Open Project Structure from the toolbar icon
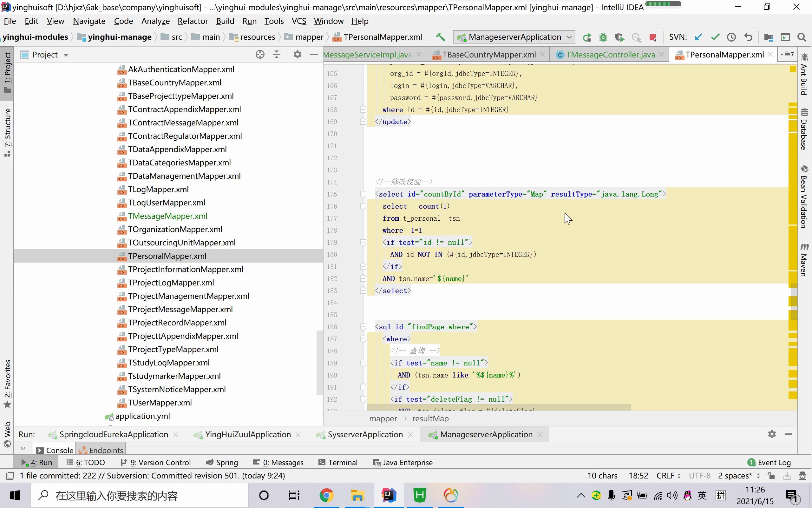Viewport: 812px width, 508px height. (768, 37)
